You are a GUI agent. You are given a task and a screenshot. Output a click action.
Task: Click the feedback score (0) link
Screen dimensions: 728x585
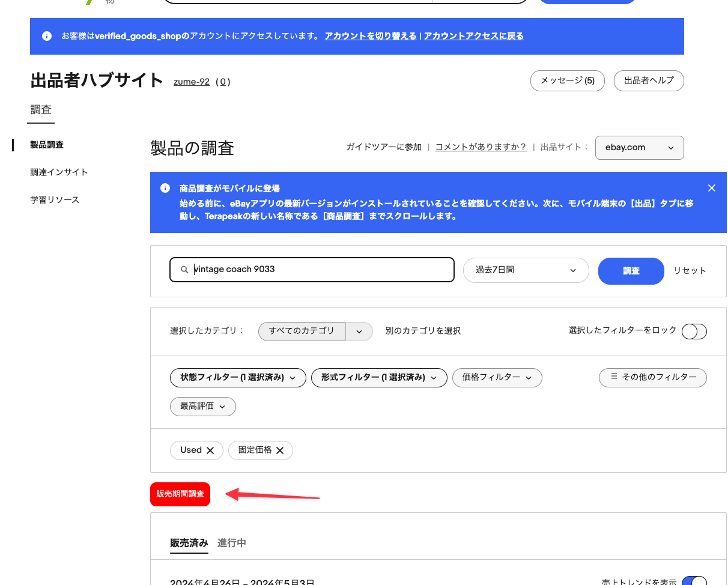point(223,82)
